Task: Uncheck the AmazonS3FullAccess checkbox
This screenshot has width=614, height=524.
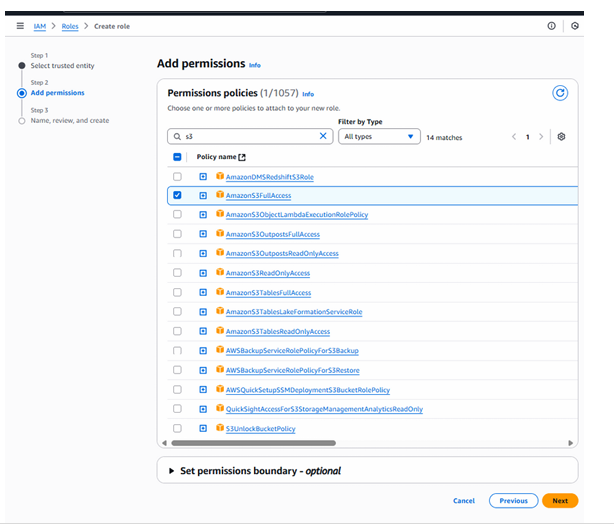Action: coord(177,195)
